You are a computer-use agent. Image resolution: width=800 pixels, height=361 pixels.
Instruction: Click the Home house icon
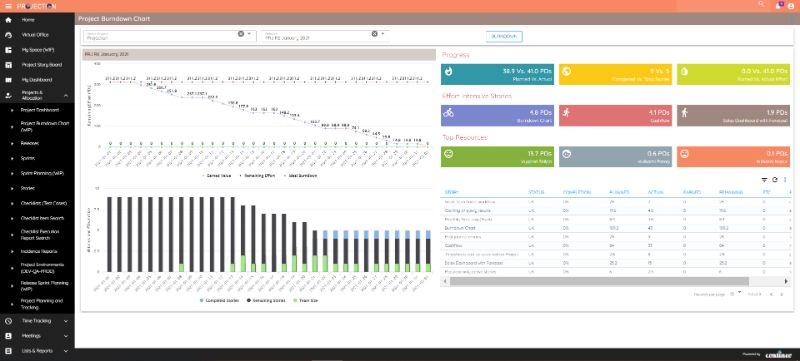(x=8, y=20)
